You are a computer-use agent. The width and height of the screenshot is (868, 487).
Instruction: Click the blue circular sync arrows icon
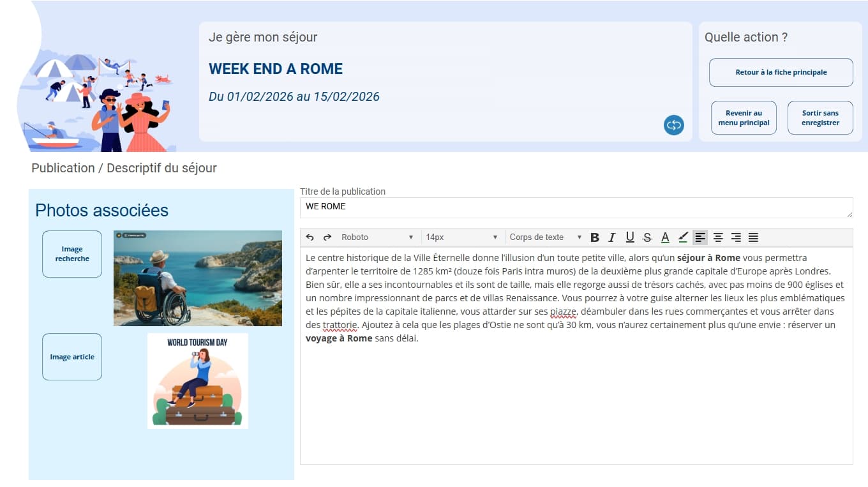click(673, 125)
